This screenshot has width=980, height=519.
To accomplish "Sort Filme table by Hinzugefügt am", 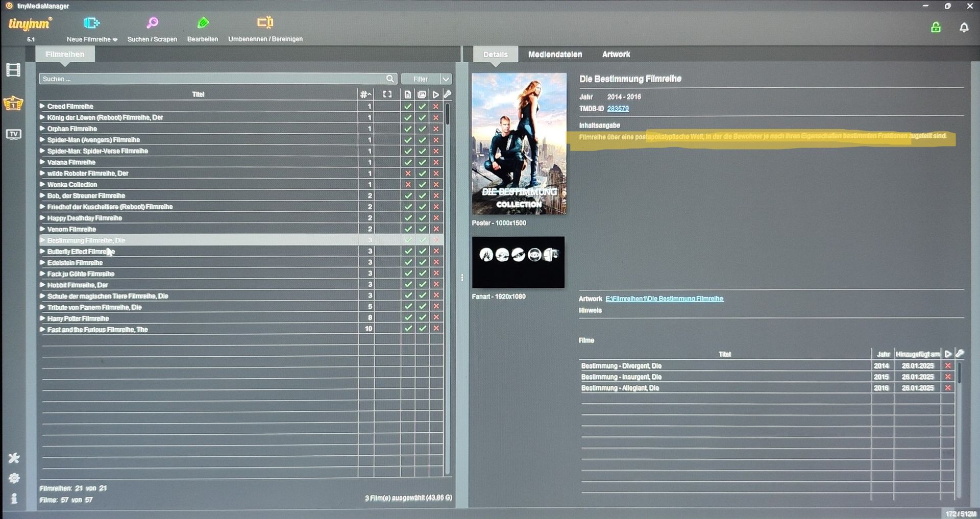I will click(917, 354).
